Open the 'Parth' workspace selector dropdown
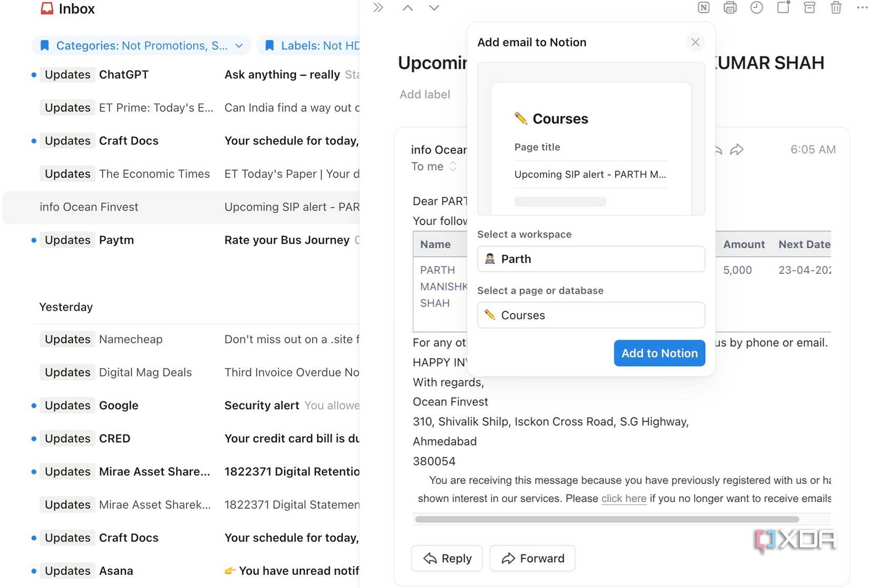Screen dimensions: 870x588 click(x=590, y=259)
